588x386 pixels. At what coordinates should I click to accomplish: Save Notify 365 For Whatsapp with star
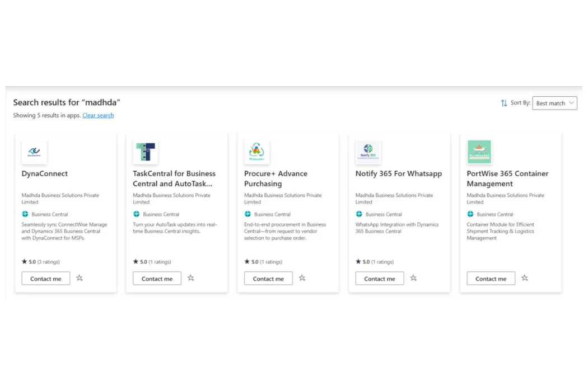(413, 278)
